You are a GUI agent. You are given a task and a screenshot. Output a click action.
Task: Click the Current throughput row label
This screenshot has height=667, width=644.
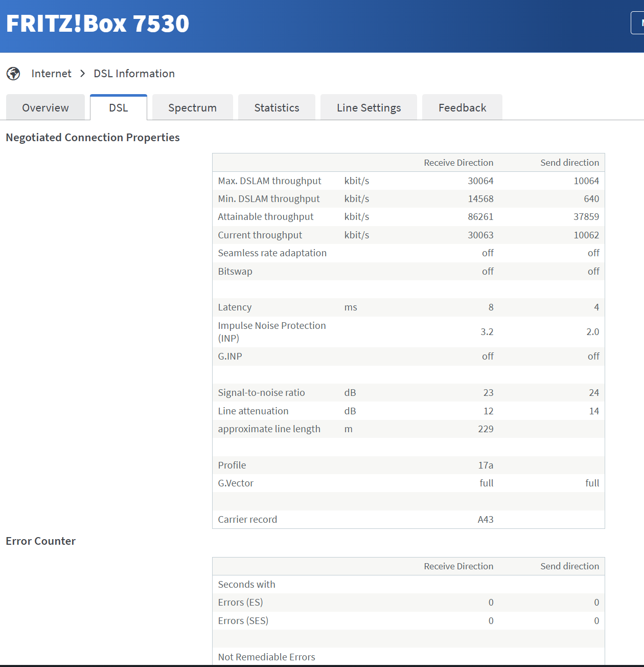pyautogui.click(x=260, y=235)
